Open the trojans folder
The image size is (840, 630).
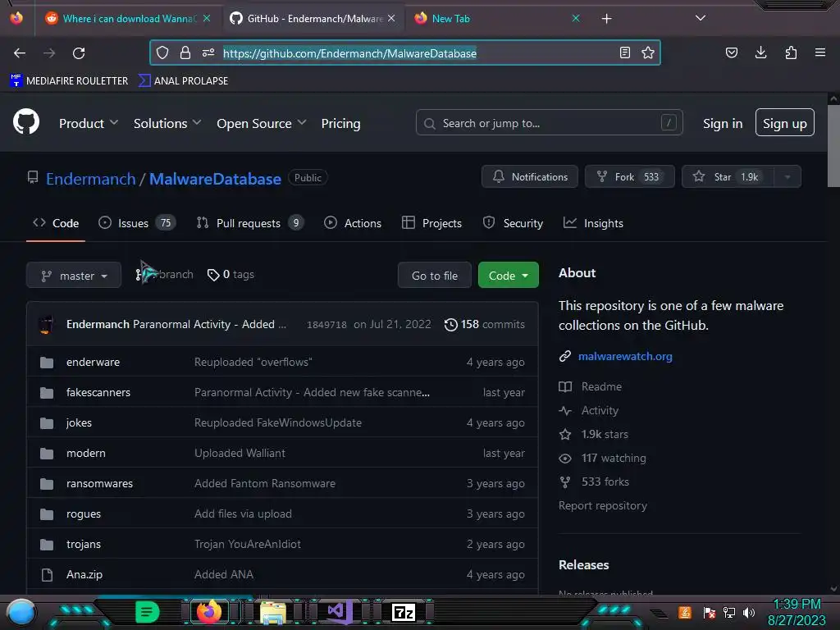point(83,545)
